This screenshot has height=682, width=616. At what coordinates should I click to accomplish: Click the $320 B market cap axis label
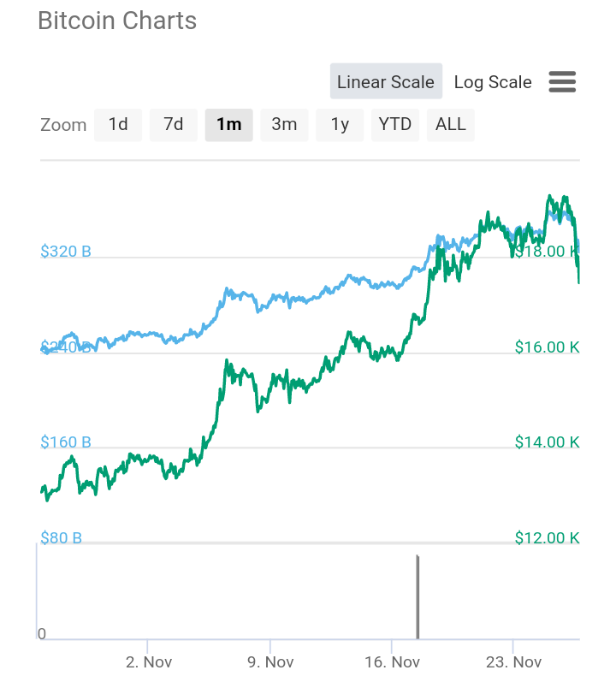pyautogui.click(x=66, y=251)
